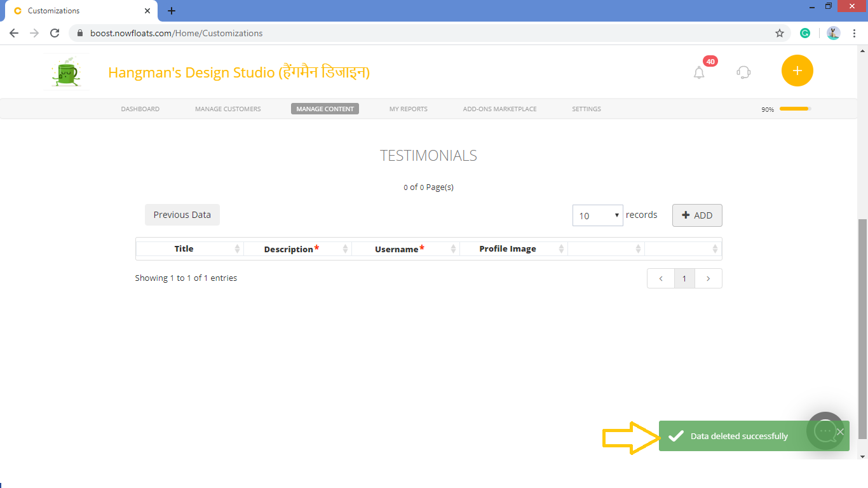Click the 0 of 0 Page(s) text
Viewport: 868px width, 488px height.
428,187
